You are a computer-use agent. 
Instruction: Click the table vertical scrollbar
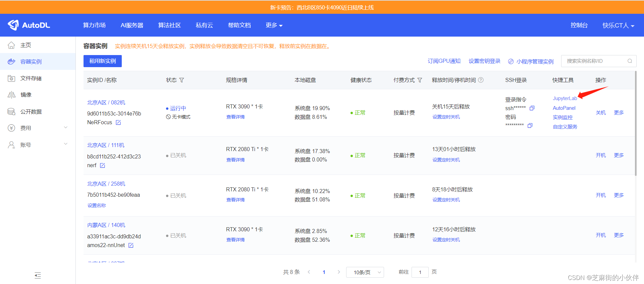pyautogui.click(x=636, y=124)
